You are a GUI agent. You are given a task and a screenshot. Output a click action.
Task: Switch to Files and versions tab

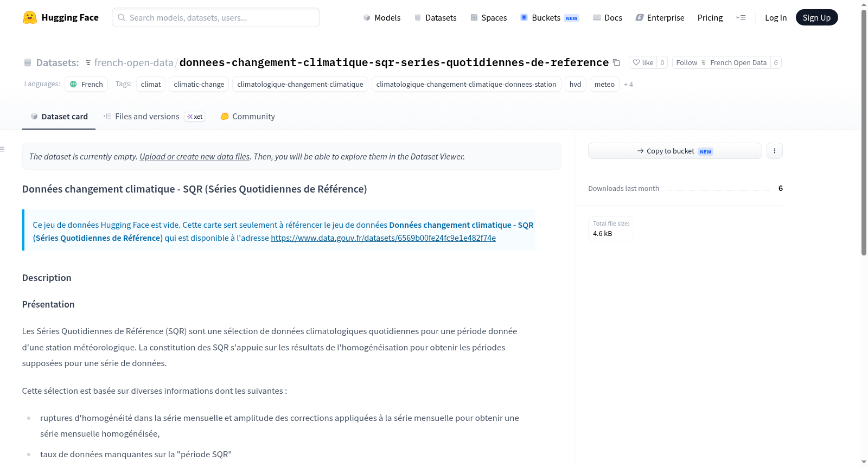(154, 117)
